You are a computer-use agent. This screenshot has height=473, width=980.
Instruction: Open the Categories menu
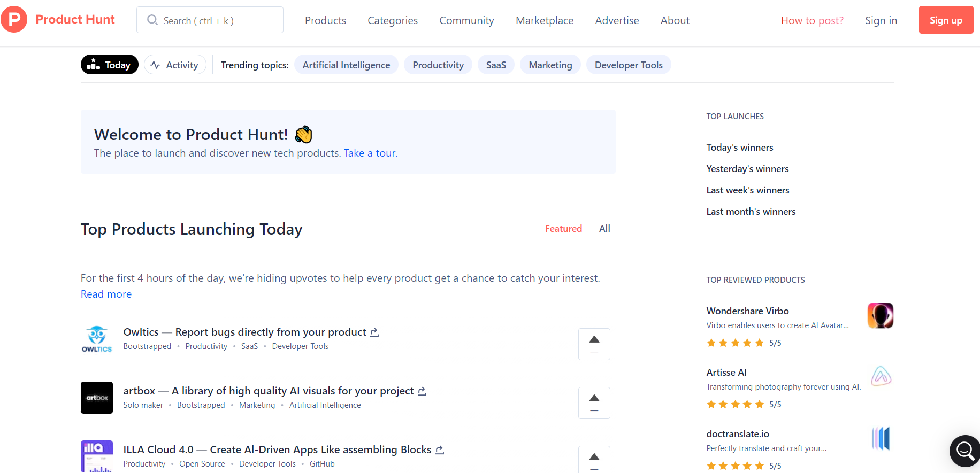[x=393, y=20]
